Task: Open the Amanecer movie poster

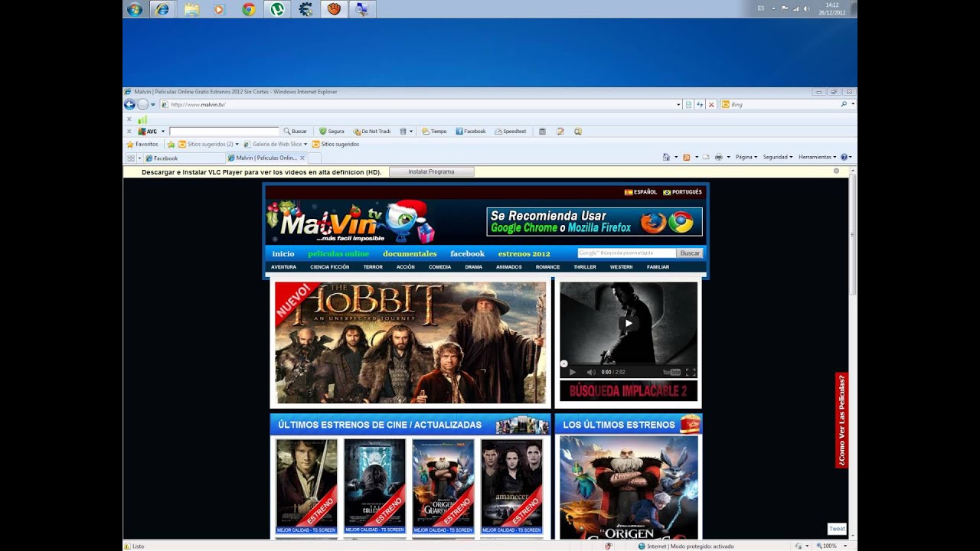Action: (511, 485)
